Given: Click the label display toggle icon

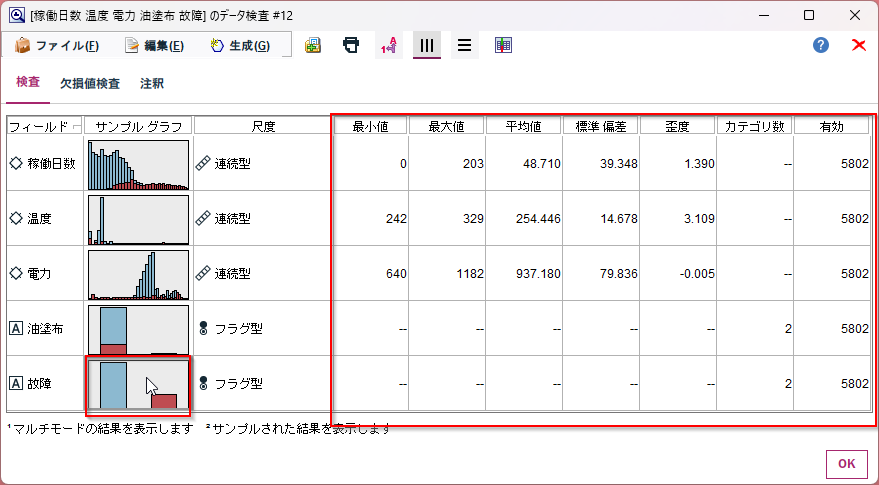Looking at the screenshot, I should pos(389,45).
